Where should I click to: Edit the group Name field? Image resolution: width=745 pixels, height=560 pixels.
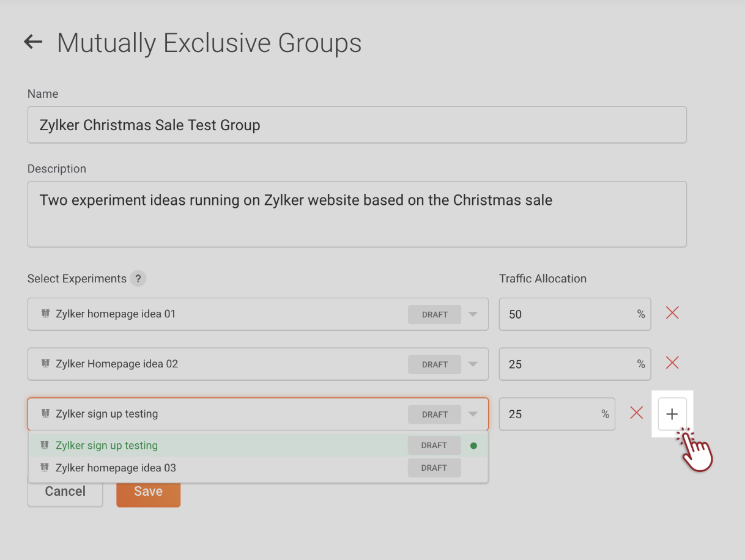(x=357, y=125)
